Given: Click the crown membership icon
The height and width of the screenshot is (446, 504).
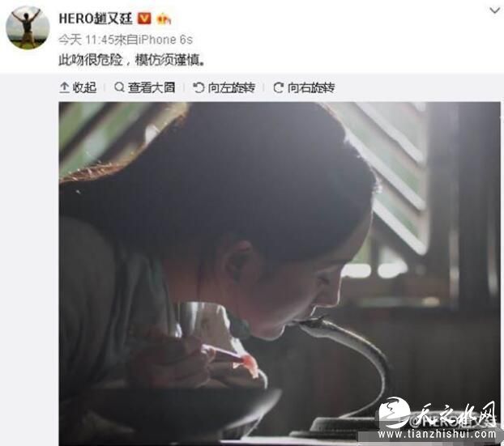Looking at the screenshot, I should point(164,19).
